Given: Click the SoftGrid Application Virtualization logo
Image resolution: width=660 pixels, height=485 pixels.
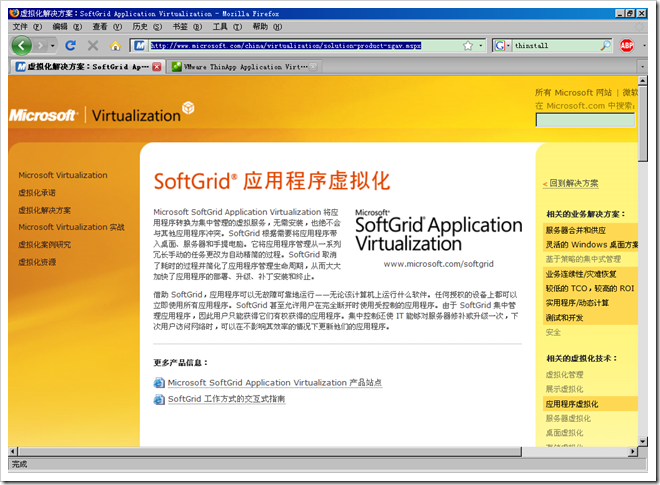Looking at the screenshot, I should pos(439,231).
